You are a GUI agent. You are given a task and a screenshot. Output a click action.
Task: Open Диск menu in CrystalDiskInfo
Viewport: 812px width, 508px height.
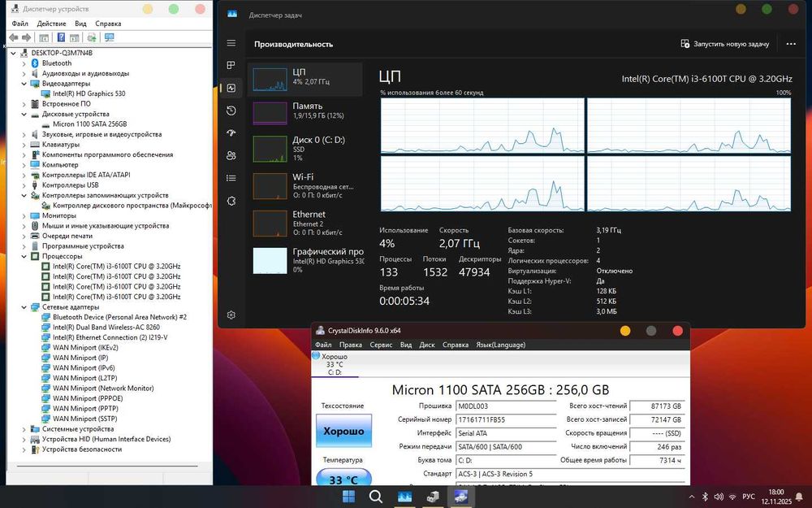427,345
